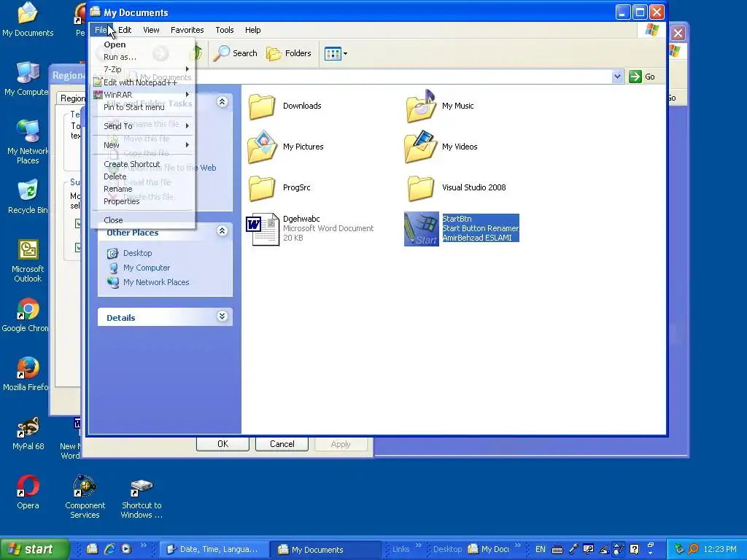The image size is (747, 560).
Task: Choose Run as... in File menu
Action: click(143, 57)
